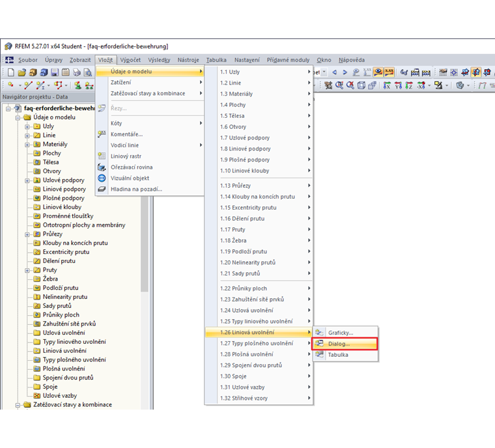Open the Project manager cabinet icon

click(x=33, y=72)
